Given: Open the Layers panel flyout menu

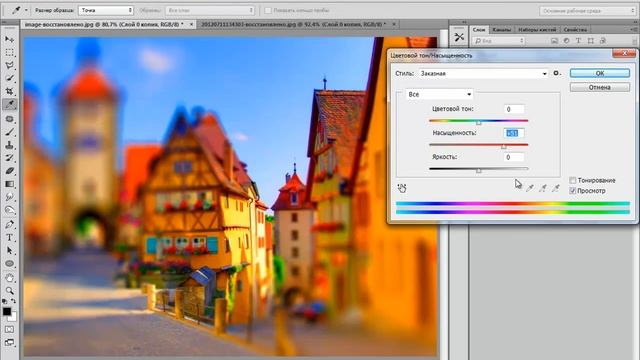Looking at the screenshot, I should tap(634, 29).
